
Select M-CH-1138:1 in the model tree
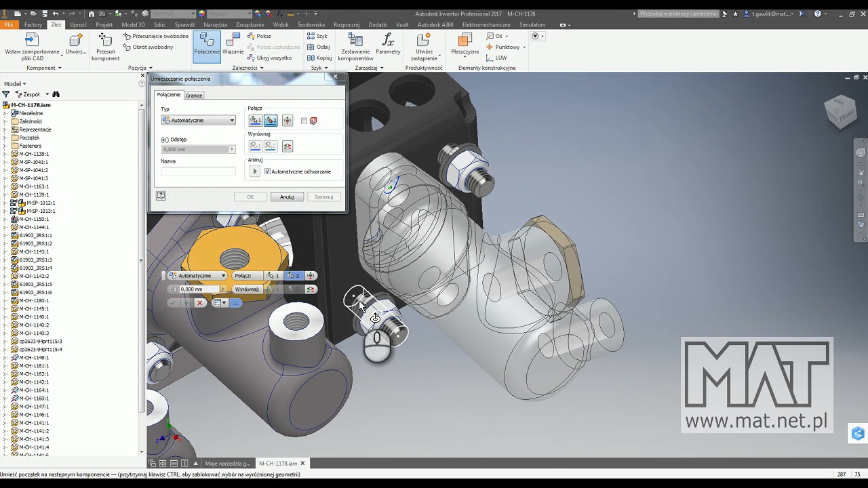(x=33, y=154)
